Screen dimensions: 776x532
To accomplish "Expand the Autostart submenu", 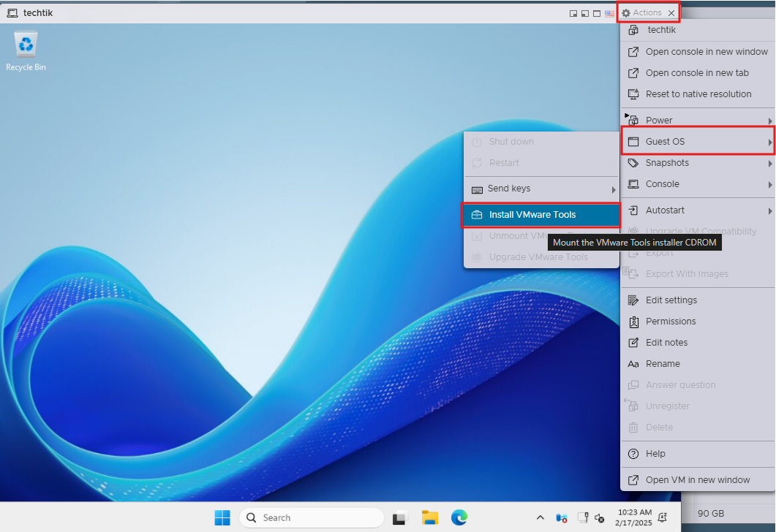I will coord(697,210).
